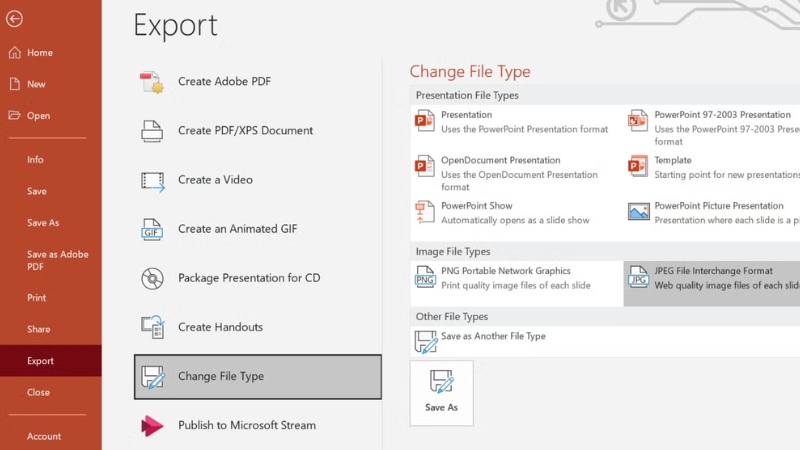Select the Export sidebar item
This screenshot has height=450, width=800.
(x=51, y=361)
